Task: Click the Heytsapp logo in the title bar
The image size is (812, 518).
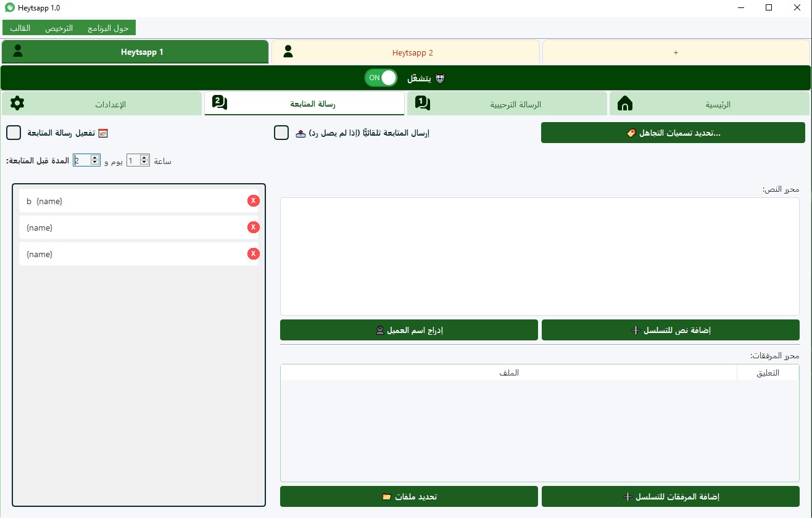Action: tap(9, 7)
